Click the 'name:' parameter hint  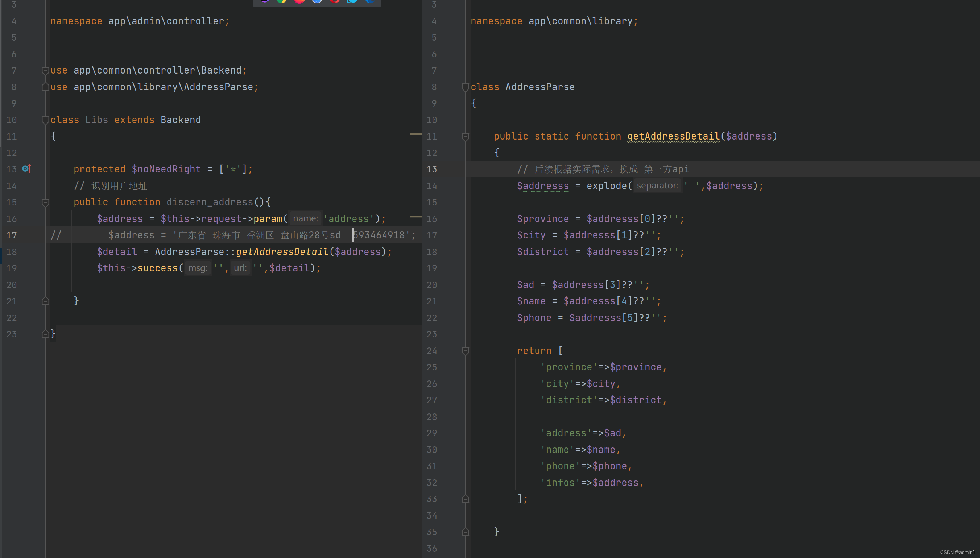tap(306, 218)
